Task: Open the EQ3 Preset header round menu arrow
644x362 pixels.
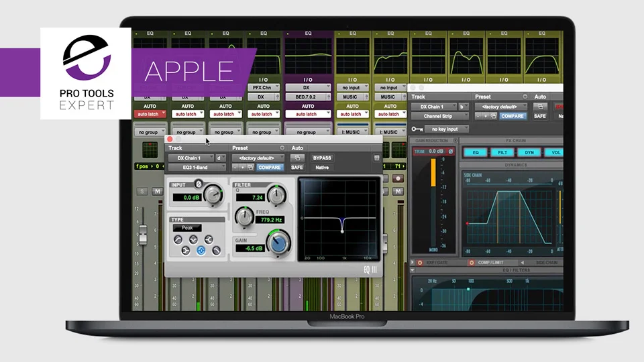Action: 282,147
